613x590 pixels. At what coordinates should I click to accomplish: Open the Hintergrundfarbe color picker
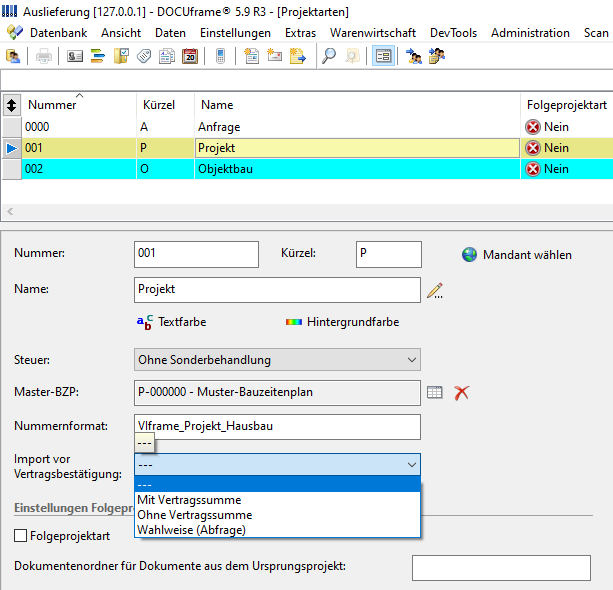(342, 322)
